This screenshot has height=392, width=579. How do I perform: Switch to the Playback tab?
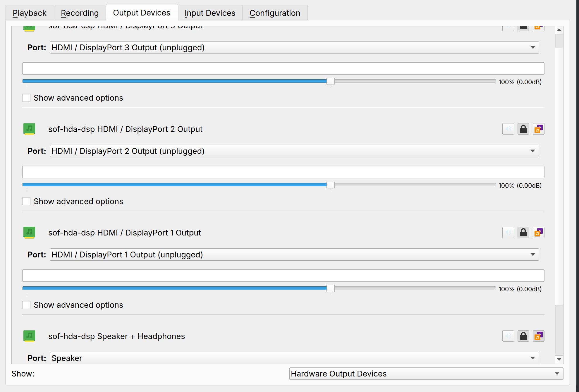point(30,13)
